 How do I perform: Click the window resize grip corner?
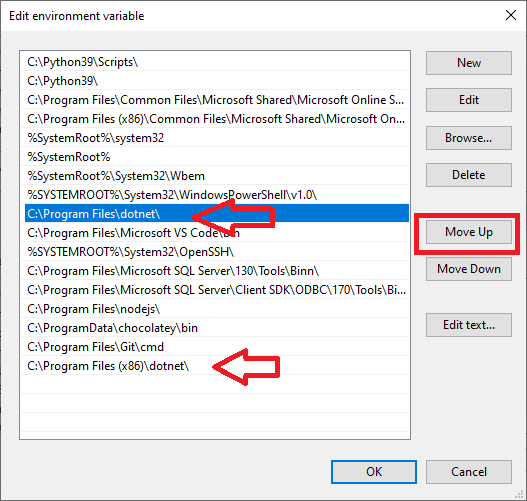pos(520,494)
